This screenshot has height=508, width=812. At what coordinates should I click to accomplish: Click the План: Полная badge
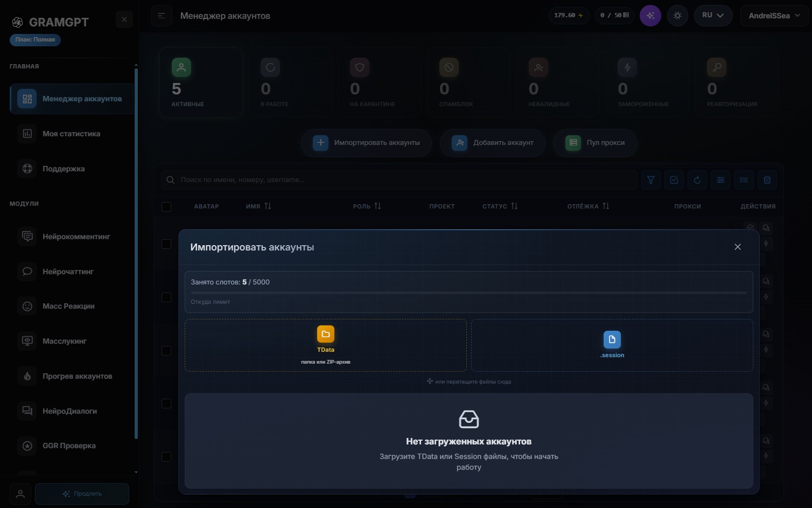click(35, 39)
